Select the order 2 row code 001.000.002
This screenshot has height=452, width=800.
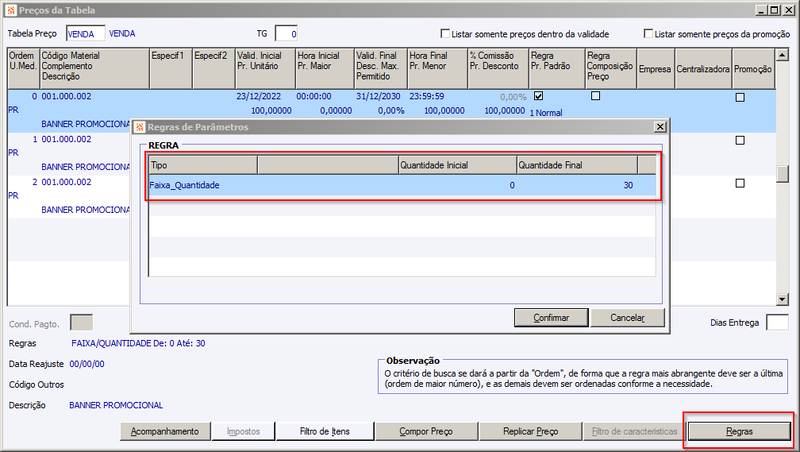coord(66,182)
